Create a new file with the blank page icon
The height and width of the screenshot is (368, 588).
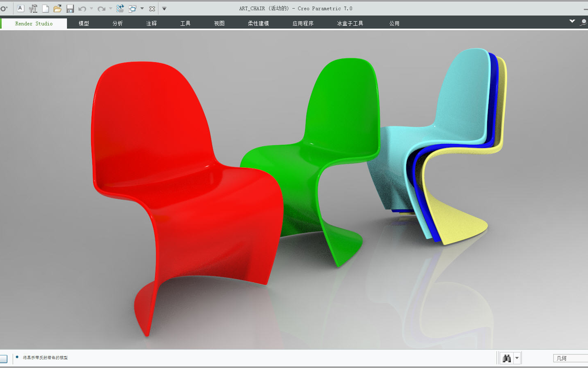pyautogui.click(x=46, y=9)
